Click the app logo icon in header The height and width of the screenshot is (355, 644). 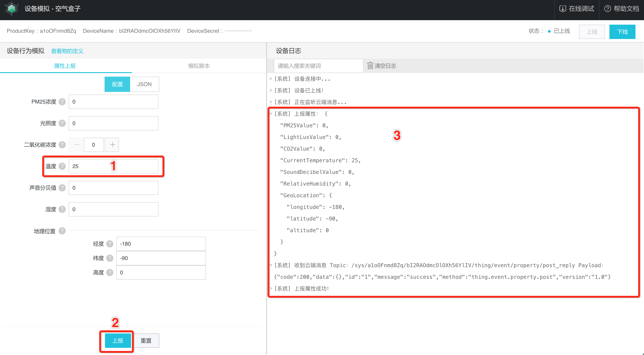(x=11, y=9)
